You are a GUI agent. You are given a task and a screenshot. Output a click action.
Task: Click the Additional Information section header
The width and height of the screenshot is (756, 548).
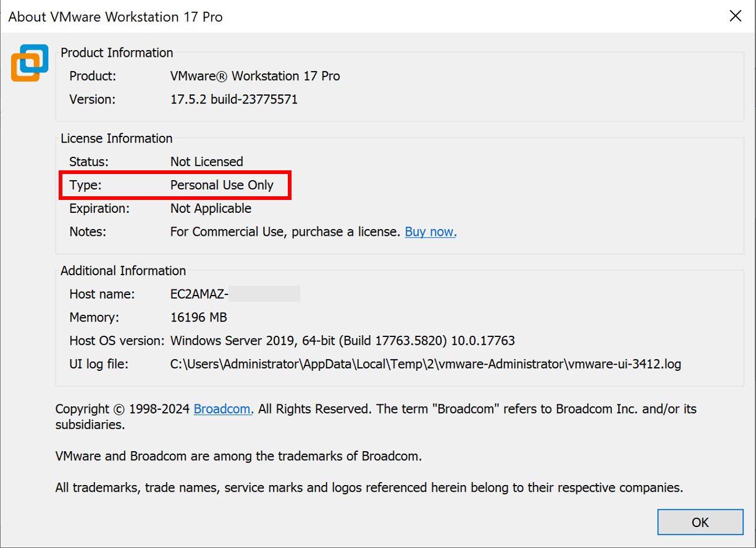point(122,270)
